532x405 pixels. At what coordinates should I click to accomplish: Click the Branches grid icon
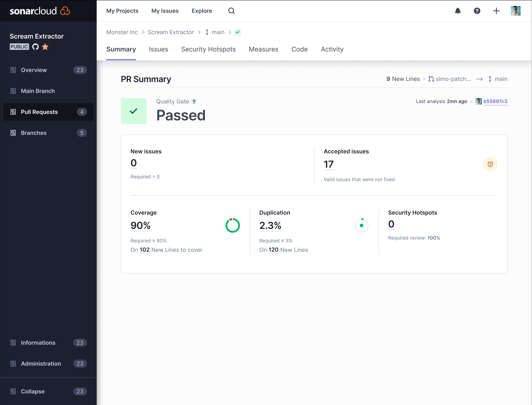(13, 133)
